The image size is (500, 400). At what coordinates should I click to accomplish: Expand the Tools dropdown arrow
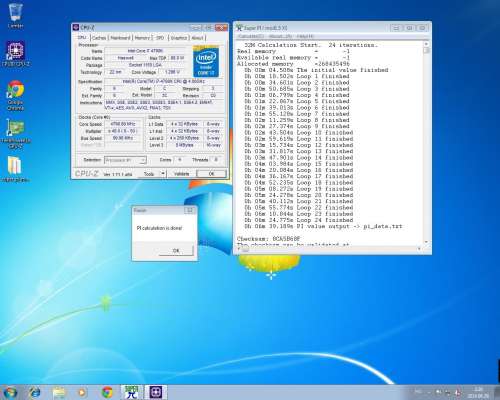163,174
